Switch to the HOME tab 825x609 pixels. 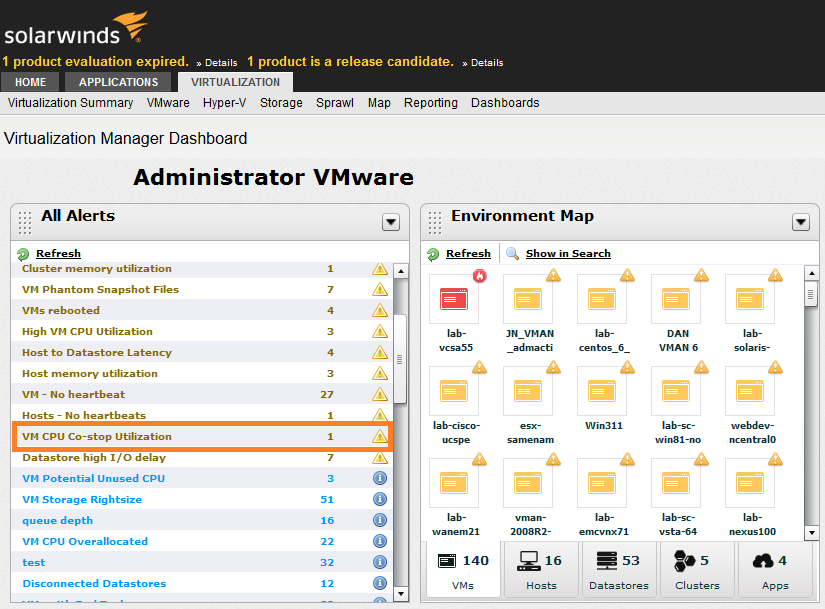pos(31,82)
